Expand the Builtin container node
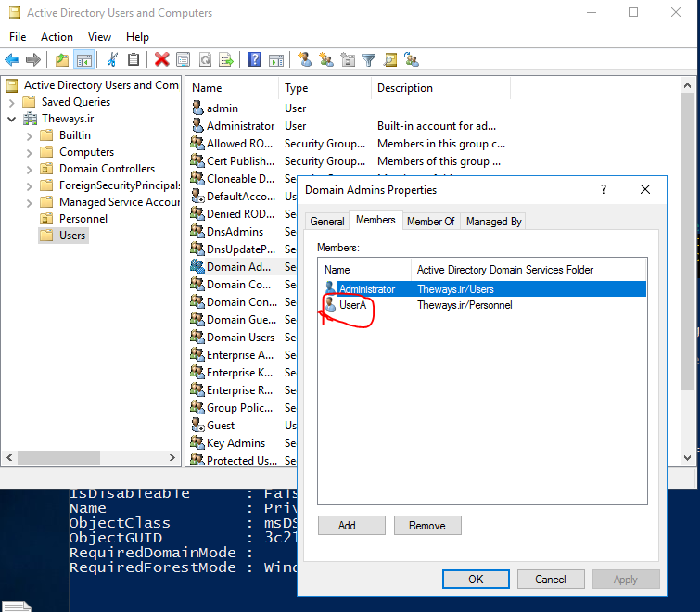This screenshot has height=612, width=700. 30,135
